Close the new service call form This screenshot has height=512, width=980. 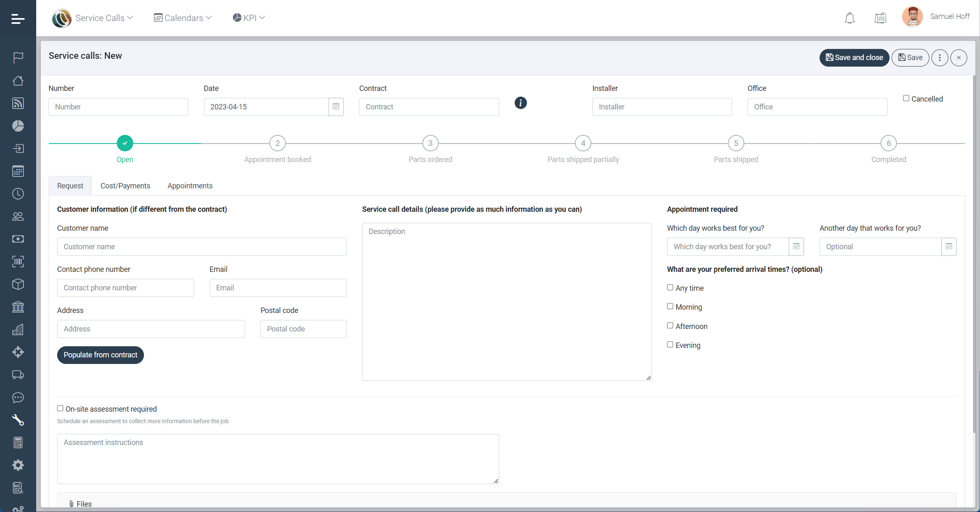click(x=959, y=58)
